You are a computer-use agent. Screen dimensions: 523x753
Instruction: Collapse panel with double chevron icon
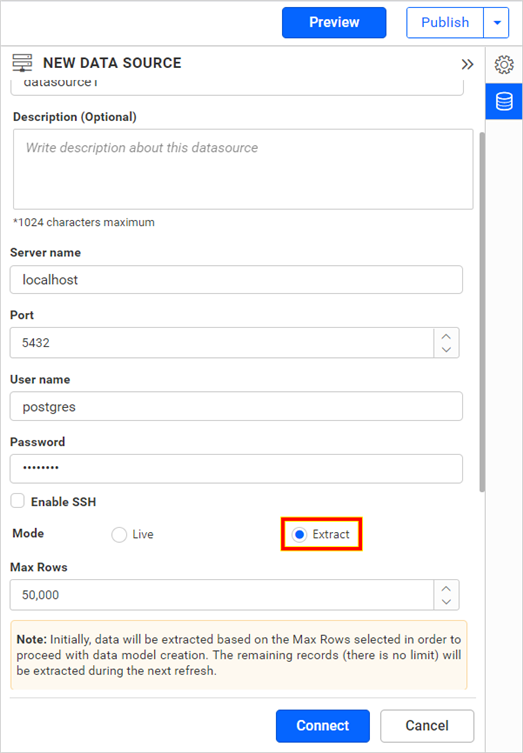[x=467, y=64]
